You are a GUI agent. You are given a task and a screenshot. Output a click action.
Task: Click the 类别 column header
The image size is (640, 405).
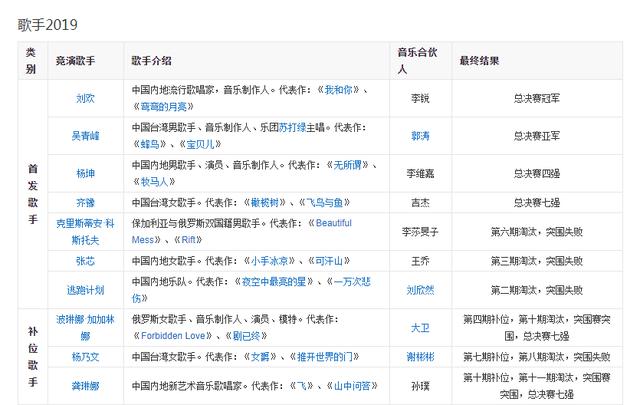tap(31, 60)
